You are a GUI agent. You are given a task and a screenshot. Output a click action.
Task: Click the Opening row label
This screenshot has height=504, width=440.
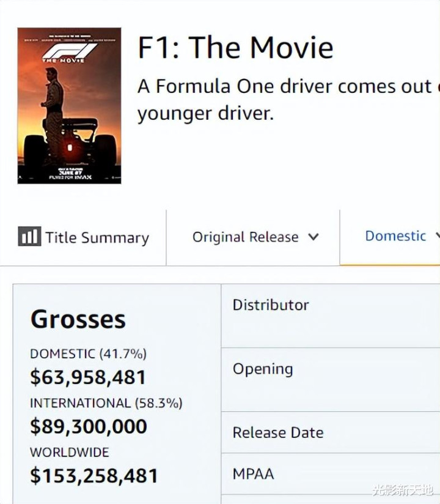[263, 369]
